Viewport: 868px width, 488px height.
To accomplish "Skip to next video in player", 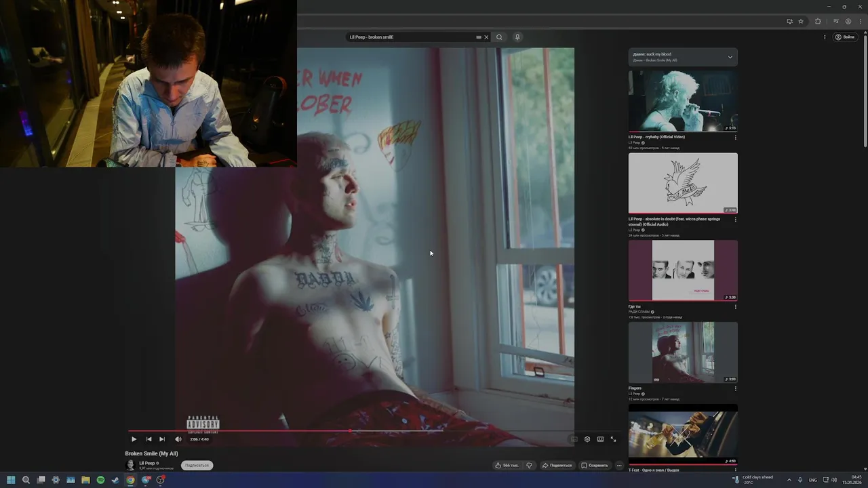I will pos(162,439).
